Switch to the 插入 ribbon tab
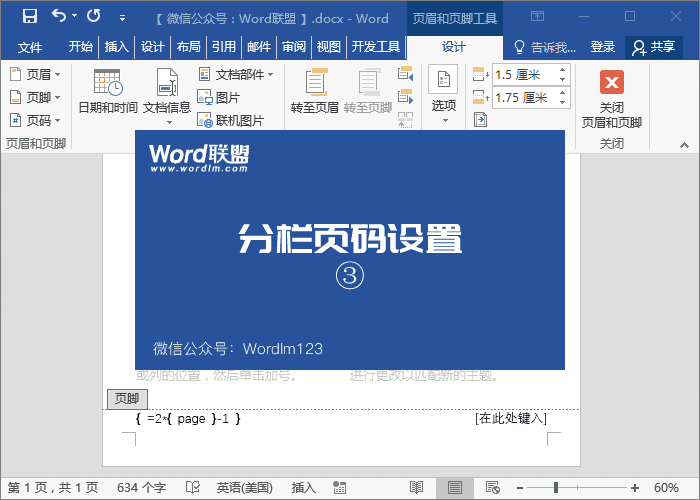 [117, 46]
